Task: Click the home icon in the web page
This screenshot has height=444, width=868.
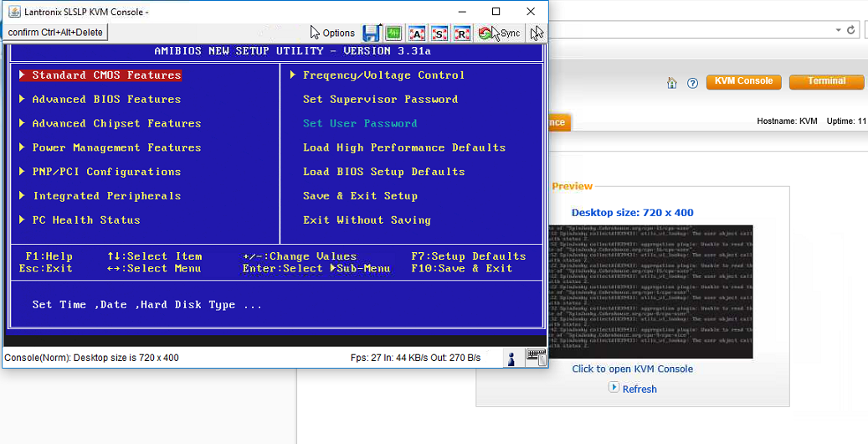Action: pyautogui.click(x=671, y=83)
